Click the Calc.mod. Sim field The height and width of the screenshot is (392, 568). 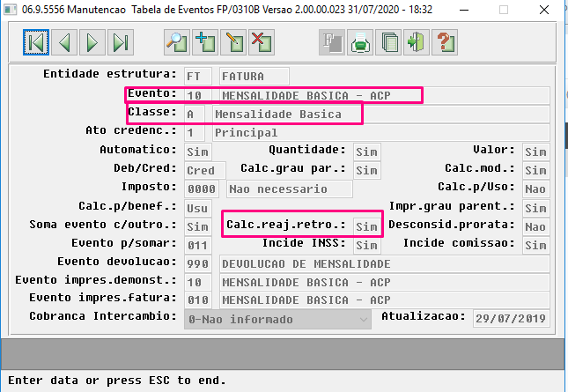coord(536,170)
